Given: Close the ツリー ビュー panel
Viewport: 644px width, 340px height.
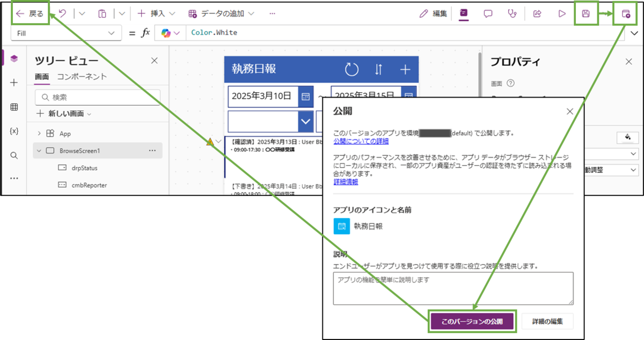Looking at the screenshot, I should click(x=155, y=61).
